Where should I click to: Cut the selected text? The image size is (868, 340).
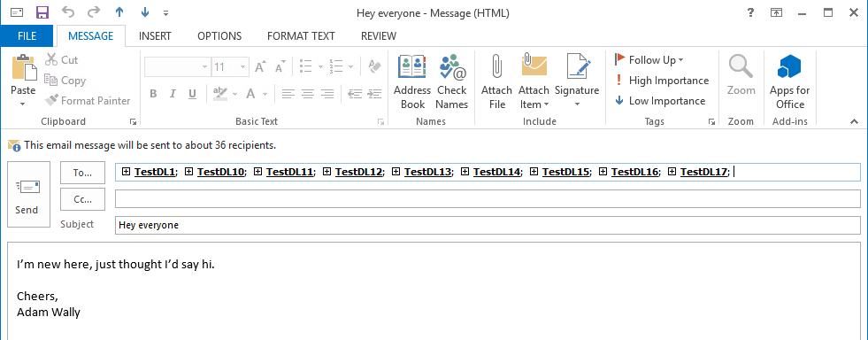pyautogui.click(x=62, y=60)
